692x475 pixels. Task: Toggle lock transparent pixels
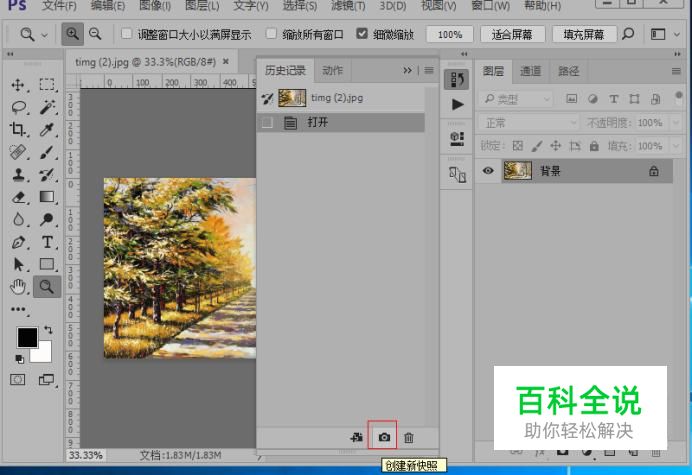click(518, 146)
